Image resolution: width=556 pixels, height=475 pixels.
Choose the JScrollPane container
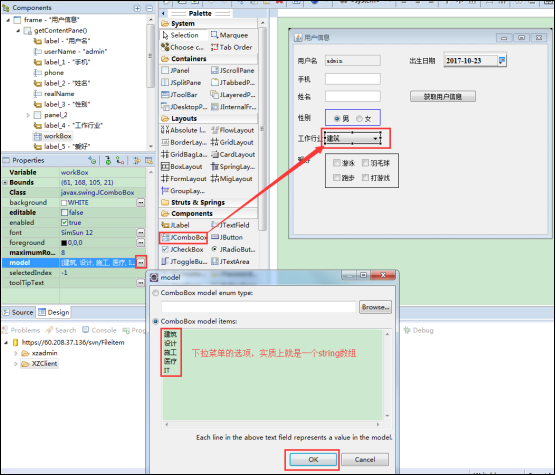(x=233, y=71)
